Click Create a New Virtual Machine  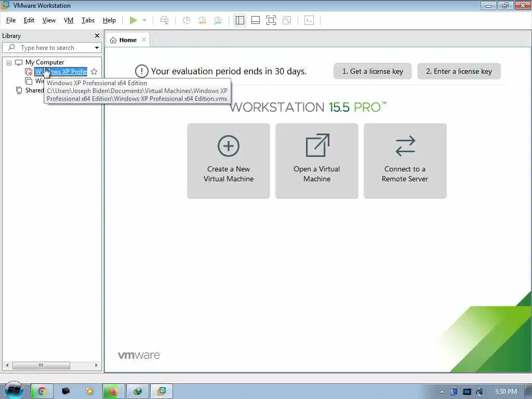tap(229, 161)
